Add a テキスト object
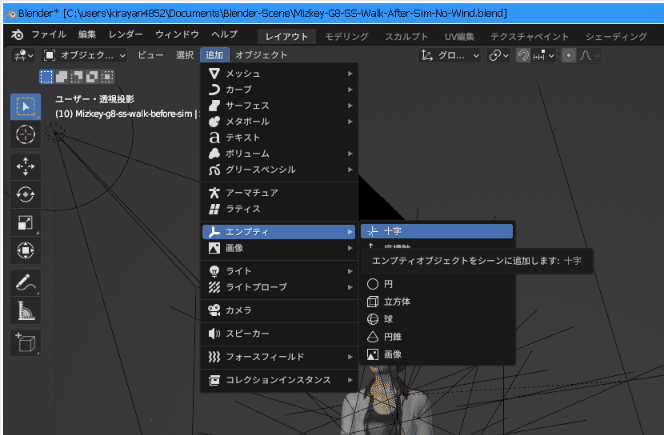664x435 pixels. click(x=279, y=138)
